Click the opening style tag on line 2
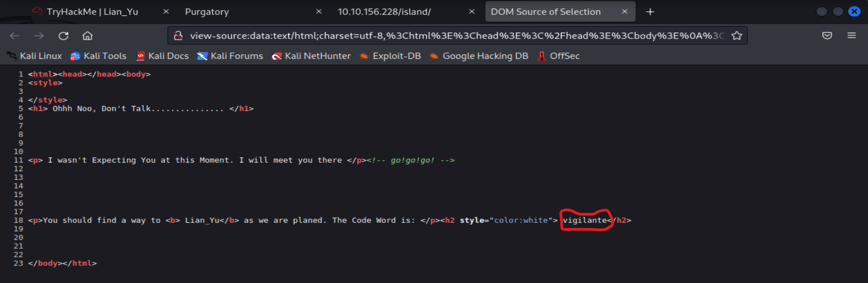The image size is (868, 283). (45, 83)
